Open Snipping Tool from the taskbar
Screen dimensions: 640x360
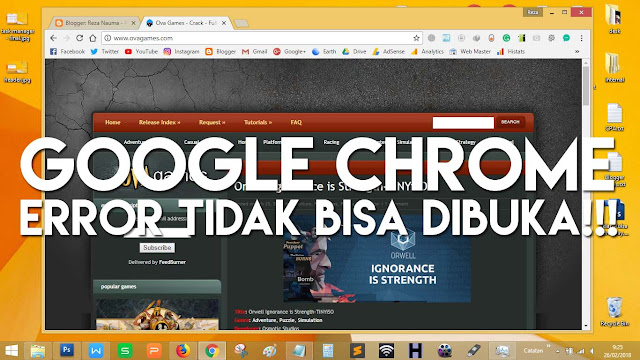[x=241, y=350]
